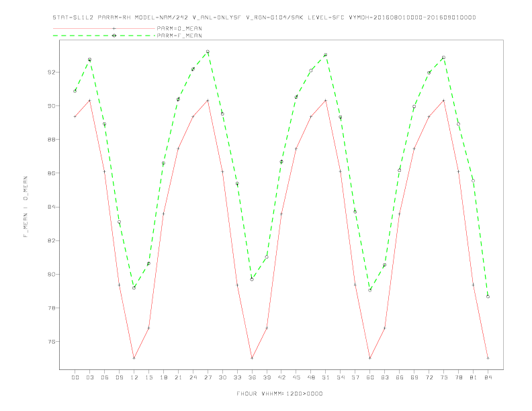Image resolution: width=532 pixels, height=411 pixels.
Task: Click the x-axis tick label 51
Action: (x=326, y=377)
